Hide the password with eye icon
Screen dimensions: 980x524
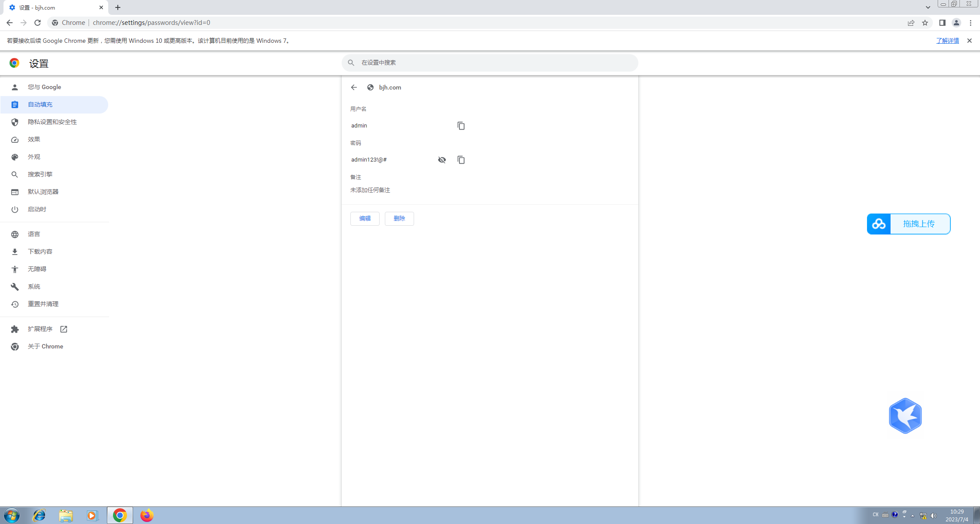pyautogui.click(x=442, y=160)
